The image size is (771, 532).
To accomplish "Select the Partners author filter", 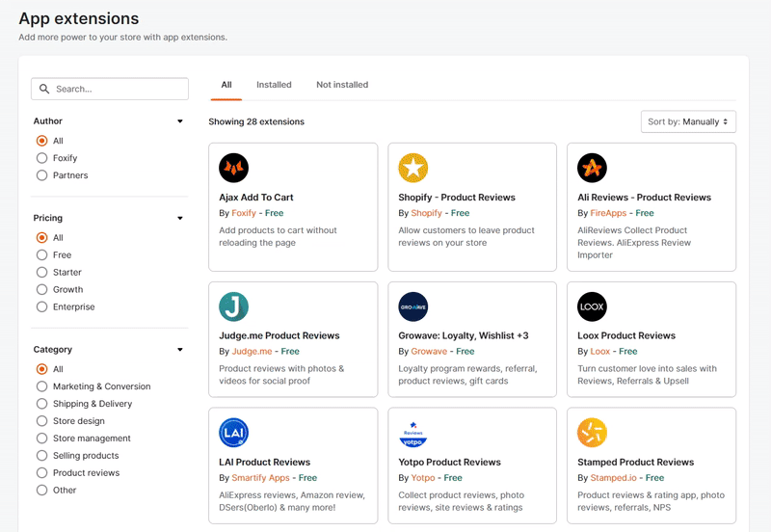I will (x=41, y=175).
